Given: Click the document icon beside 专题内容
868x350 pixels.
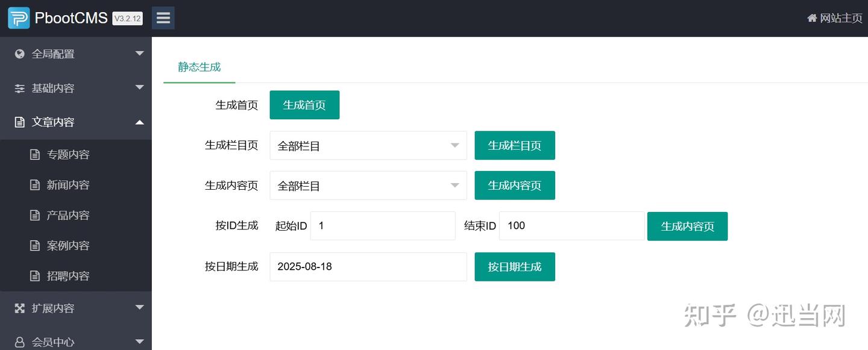Looking at the screenshot, I should pyautogui.click(x=35, y=155).
